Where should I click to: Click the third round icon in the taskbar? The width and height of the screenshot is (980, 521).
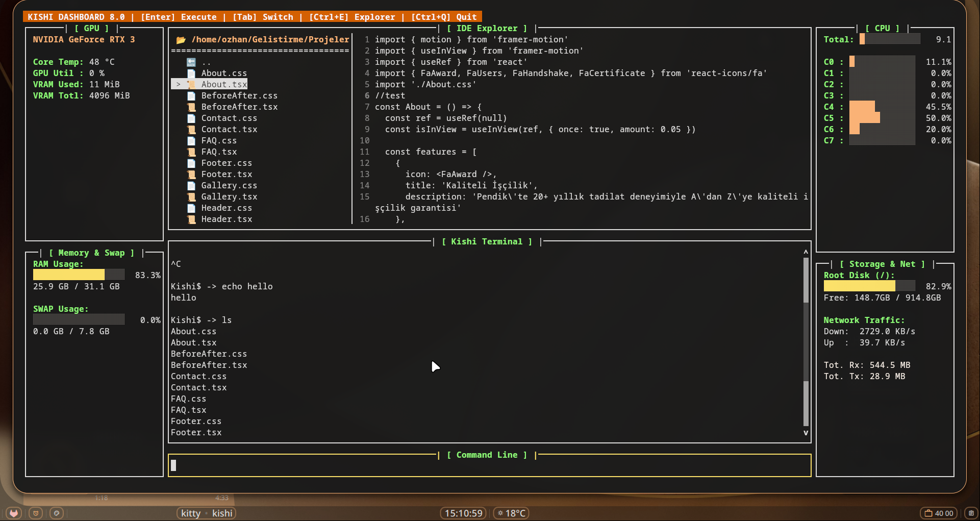pos(57,513)
